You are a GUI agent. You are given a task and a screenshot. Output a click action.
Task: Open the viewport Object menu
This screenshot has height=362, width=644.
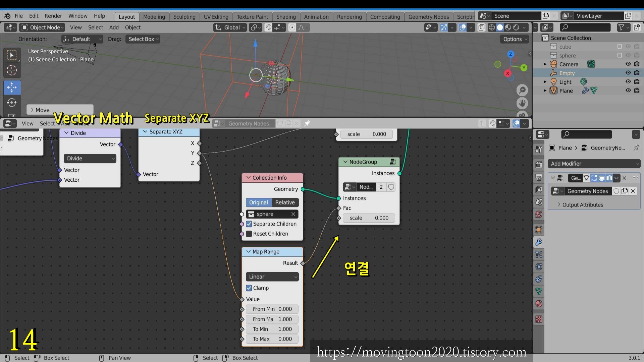[133, 27]
